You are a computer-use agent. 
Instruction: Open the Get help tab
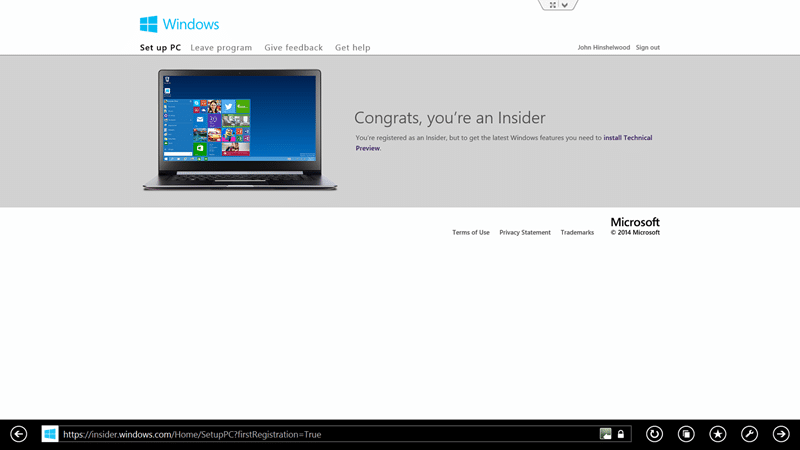coord(353,47)
